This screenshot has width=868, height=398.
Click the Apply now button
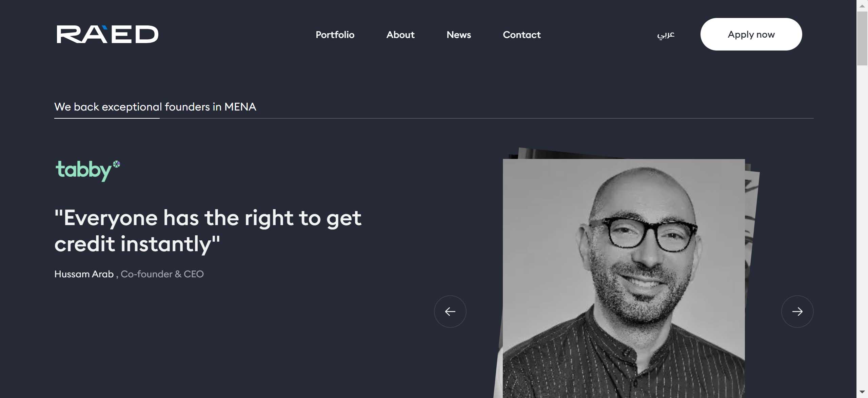click(751, 34)
